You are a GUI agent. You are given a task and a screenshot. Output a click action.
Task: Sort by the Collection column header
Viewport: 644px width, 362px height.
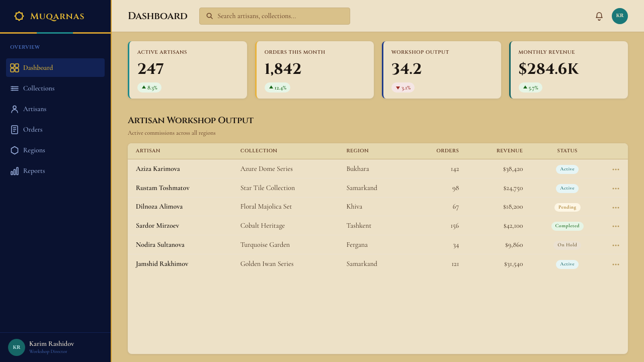point(259,151)
